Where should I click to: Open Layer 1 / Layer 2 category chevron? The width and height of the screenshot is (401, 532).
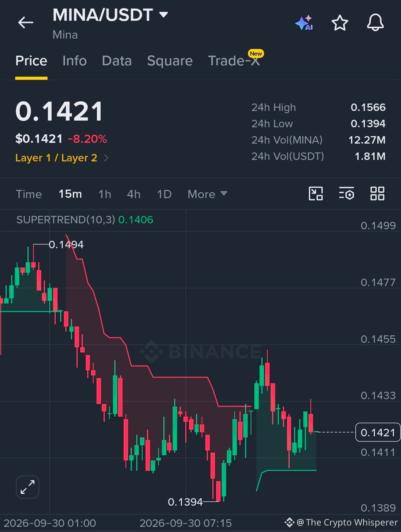[106, 158]
